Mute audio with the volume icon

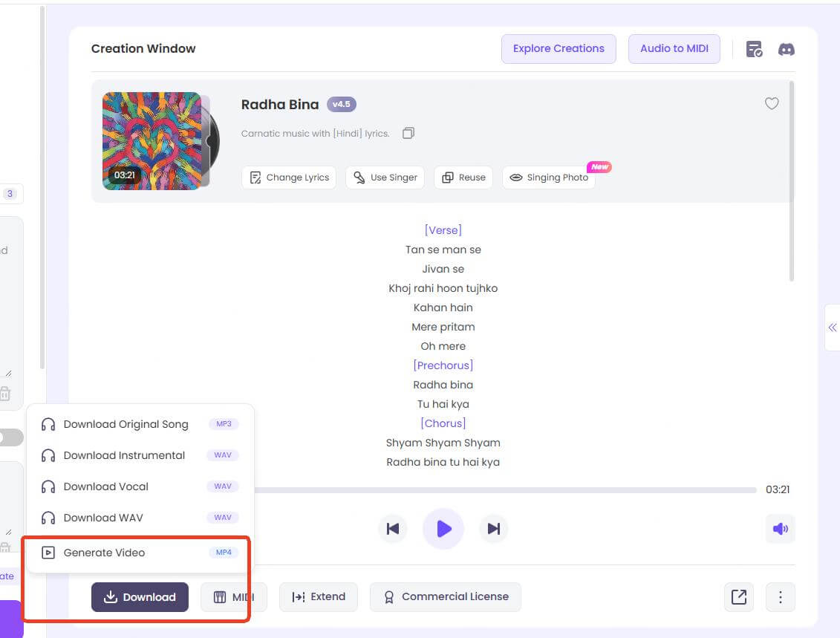tap(780, 529)
